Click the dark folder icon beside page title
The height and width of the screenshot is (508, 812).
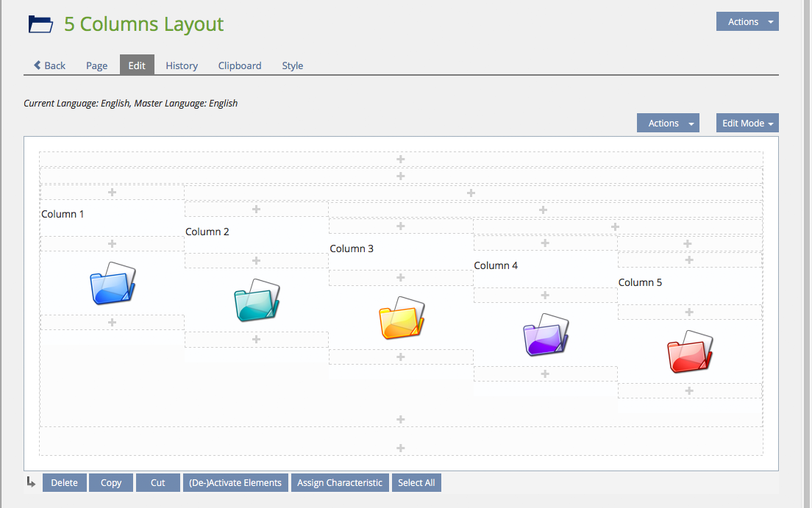click(x=41, y=24)
